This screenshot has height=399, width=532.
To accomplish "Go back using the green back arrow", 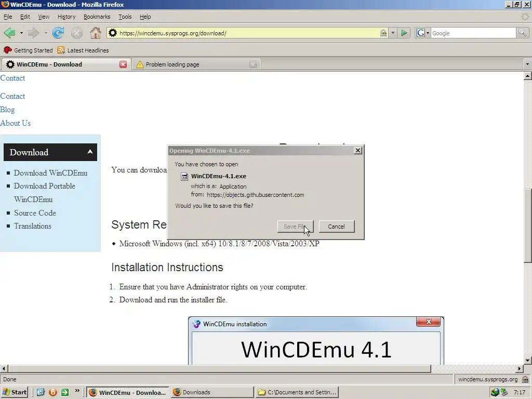I will point(9,33).
